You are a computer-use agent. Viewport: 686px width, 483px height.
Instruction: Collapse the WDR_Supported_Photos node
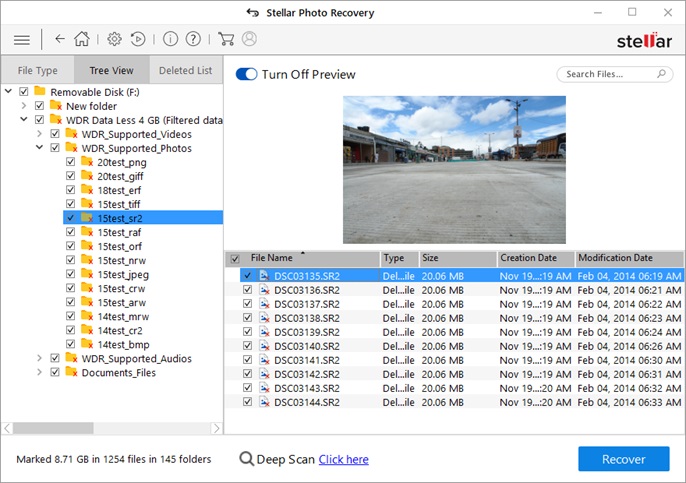(39, 147)
